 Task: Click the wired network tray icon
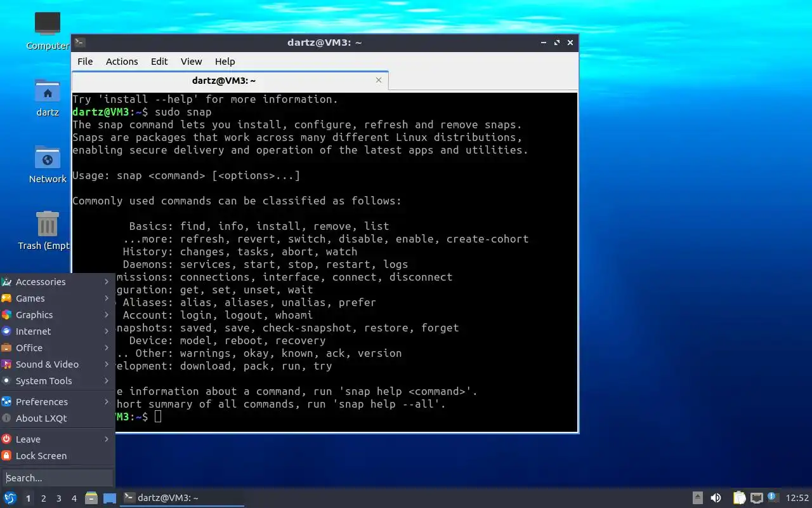coord(756,498)
